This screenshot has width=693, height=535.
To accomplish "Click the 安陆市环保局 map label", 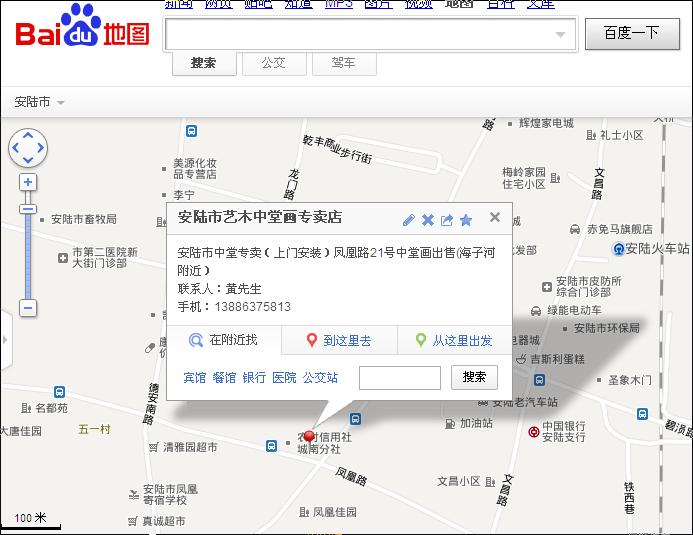I will point(606,328).
